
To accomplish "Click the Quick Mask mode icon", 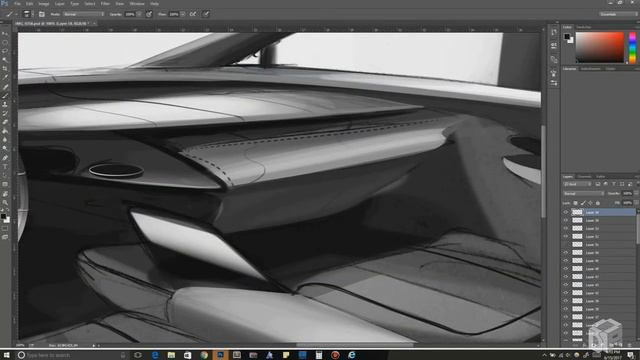I will (5, 229).
